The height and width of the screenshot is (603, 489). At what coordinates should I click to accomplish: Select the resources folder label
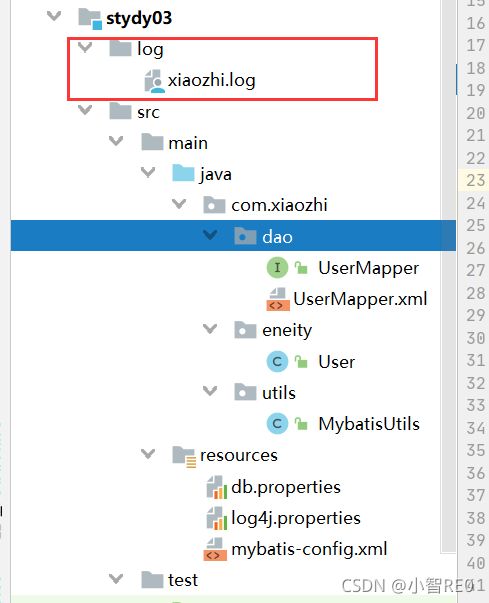pos(239,456)
